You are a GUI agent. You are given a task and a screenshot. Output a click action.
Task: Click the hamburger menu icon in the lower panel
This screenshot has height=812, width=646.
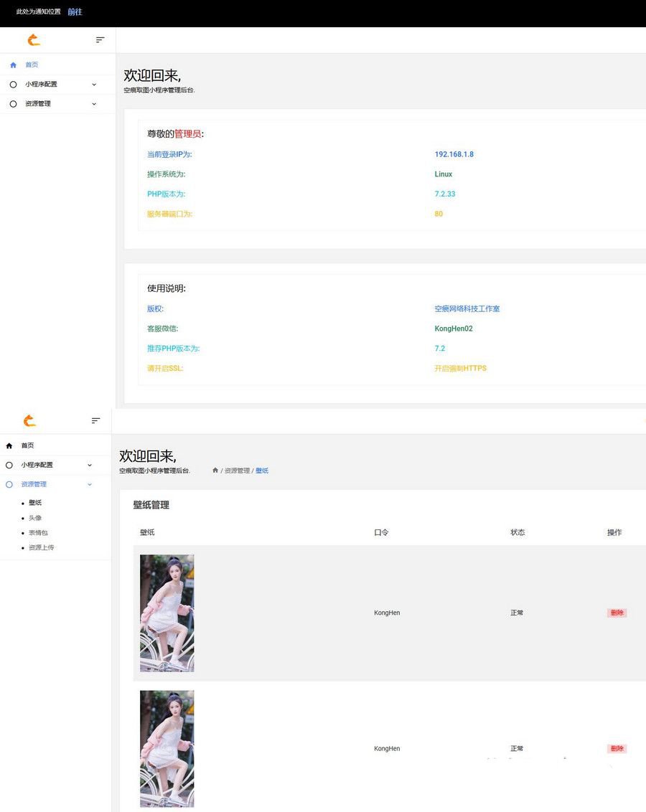pos(95,420)
